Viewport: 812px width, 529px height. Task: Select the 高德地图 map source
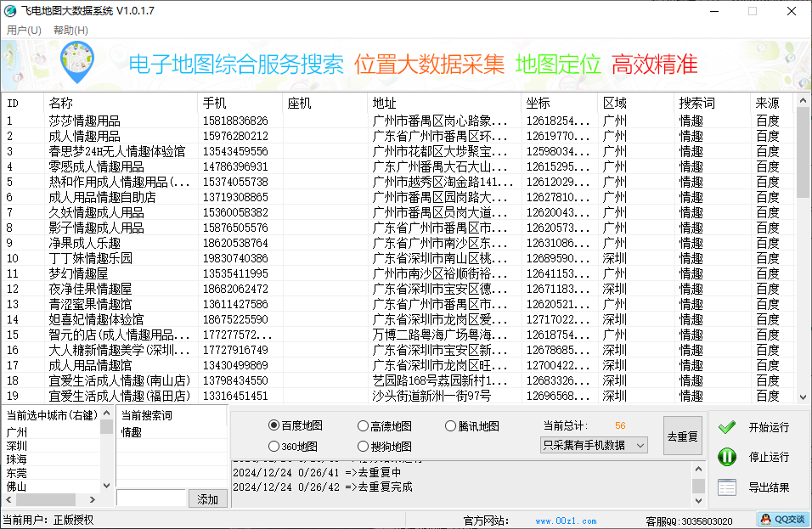tap(364, 426)
